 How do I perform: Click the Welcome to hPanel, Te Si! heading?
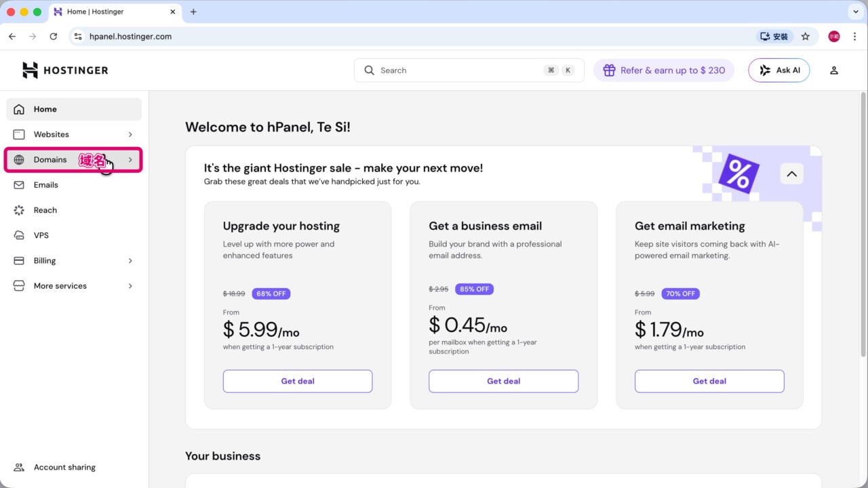point(268,127)
